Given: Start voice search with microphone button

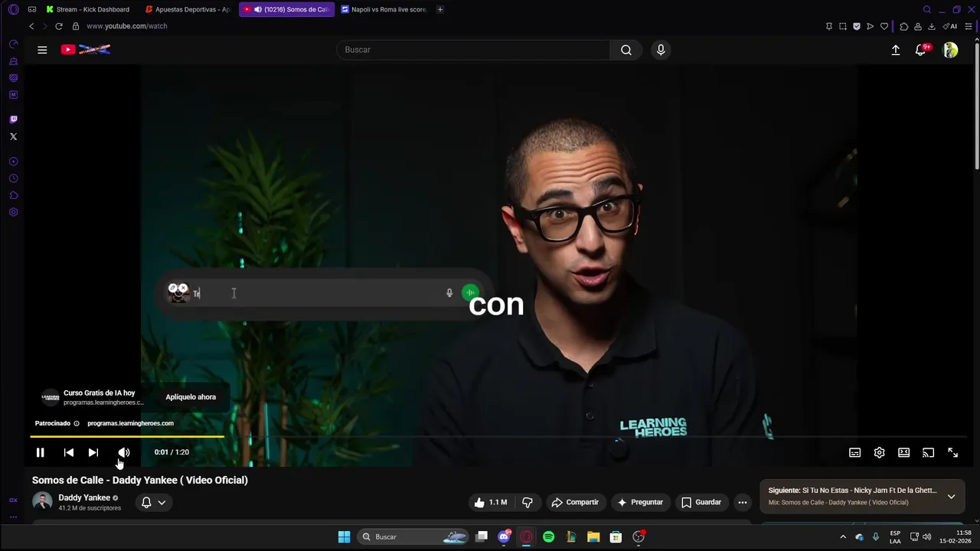Looking at the screenshot, I should (x=661, y=50).
